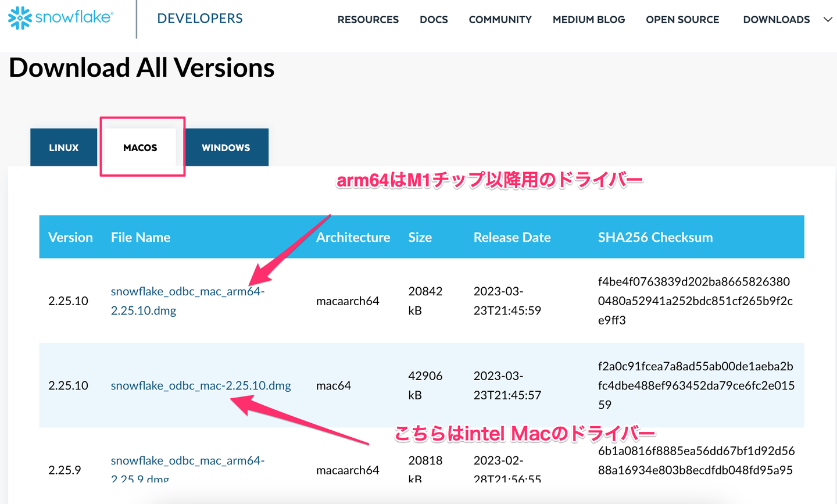Select the MACOS tab
Screen dimensions: 837x504
(140, 148)
